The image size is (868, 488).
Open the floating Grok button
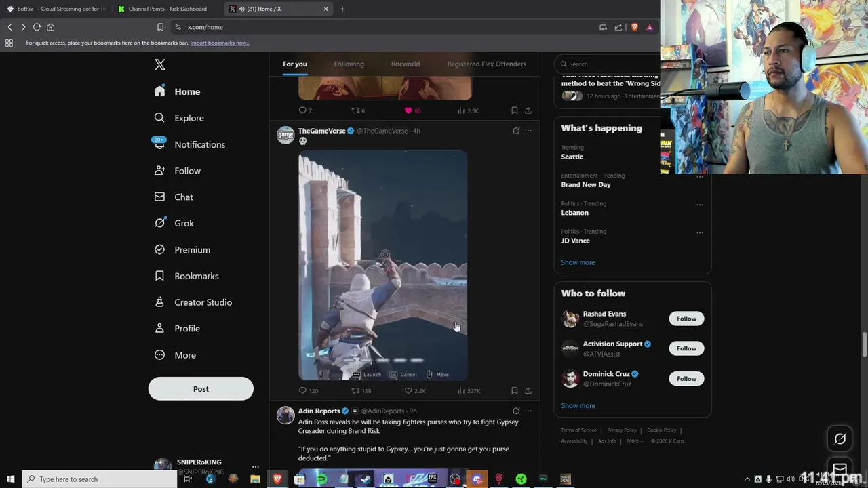[x=840, y=439]
